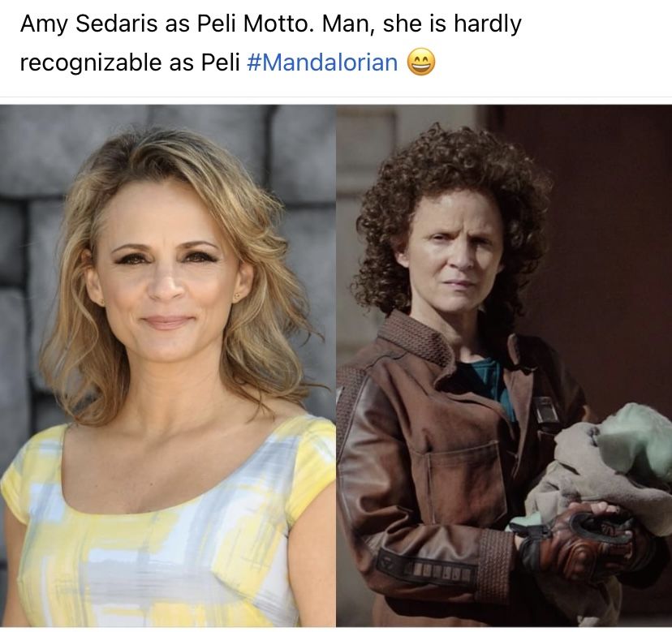This screenshot has height=632, width=672.
Task: Click the "Amy Sedaris as Peli Motto" caption text
Action: tap(164, 24)
